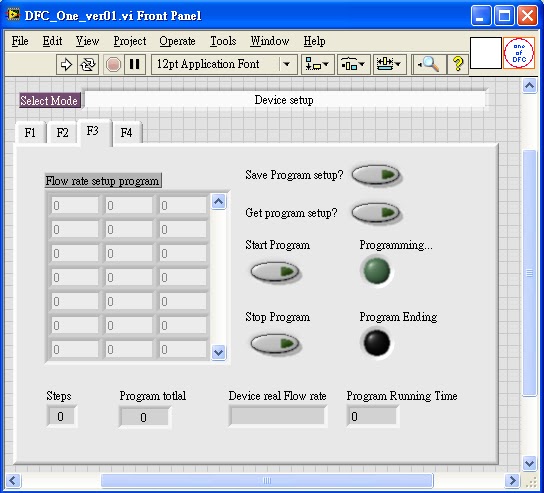Click the 'one of DFC' VI icon

pyautogui.click(x=519, y=53)
